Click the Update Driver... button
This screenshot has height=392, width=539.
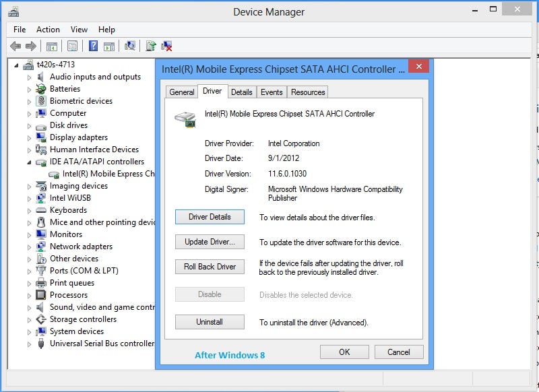pyautogui.click(x=210, y=242)
